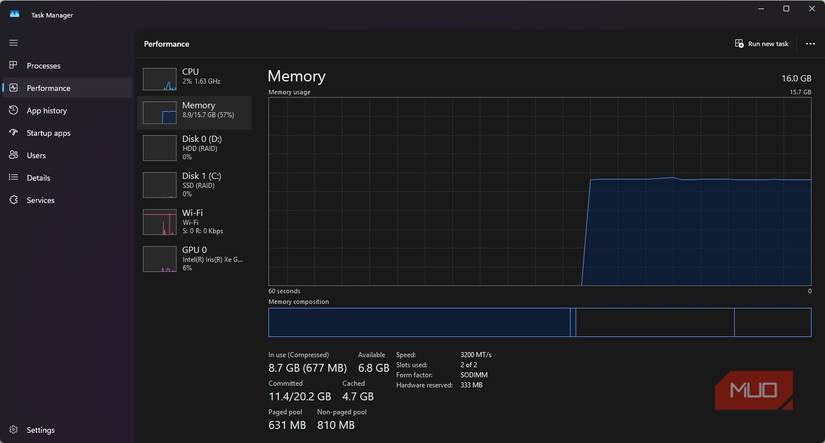The image size is (825, 443).
Task: Select the Wi-Fi graph thumbnail
Action: point(159,222)
